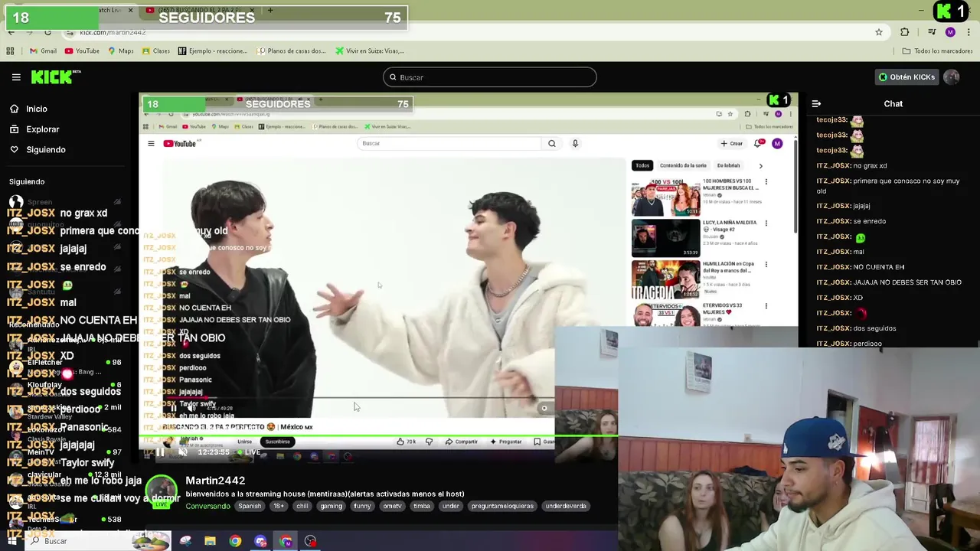Open the Maps bookmark
Image resolution: width=980 pixels, height=551 pixels.
click(121, 51)
